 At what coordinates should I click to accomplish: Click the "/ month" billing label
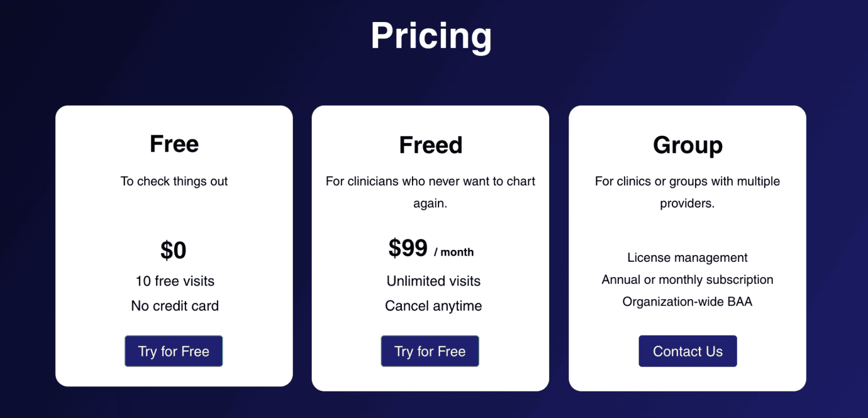454,252
